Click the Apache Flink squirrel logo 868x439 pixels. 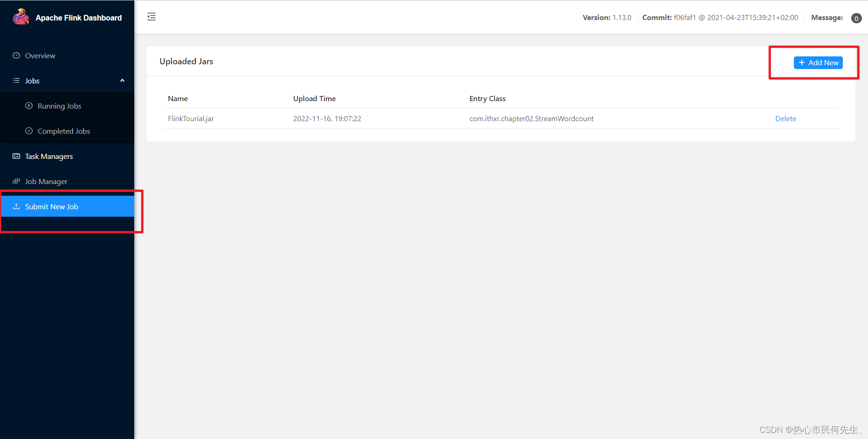pyautogui.click(x=21, y=17)
